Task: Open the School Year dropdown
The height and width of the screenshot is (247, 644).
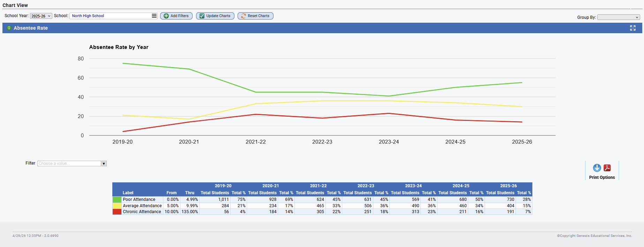Action: 41,16
